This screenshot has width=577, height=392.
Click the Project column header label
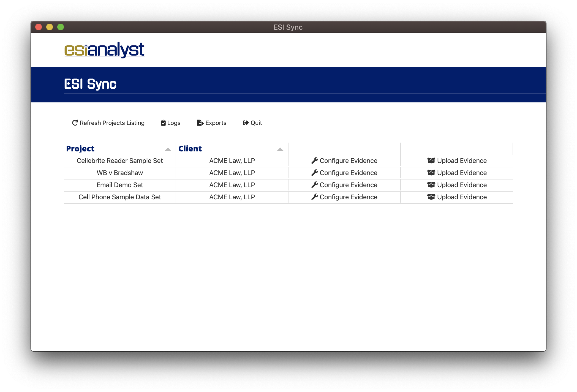click(x=80, y=149)
